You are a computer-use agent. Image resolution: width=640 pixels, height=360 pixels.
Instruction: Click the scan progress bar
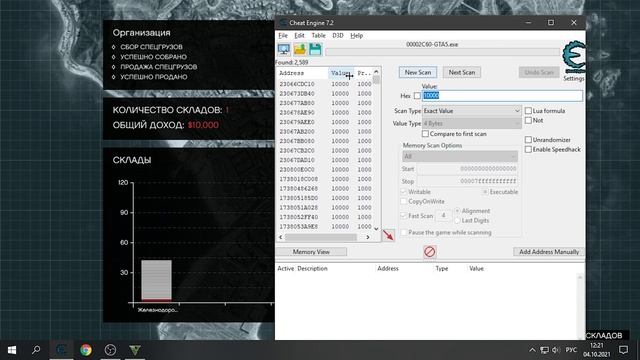click(442, 52)
